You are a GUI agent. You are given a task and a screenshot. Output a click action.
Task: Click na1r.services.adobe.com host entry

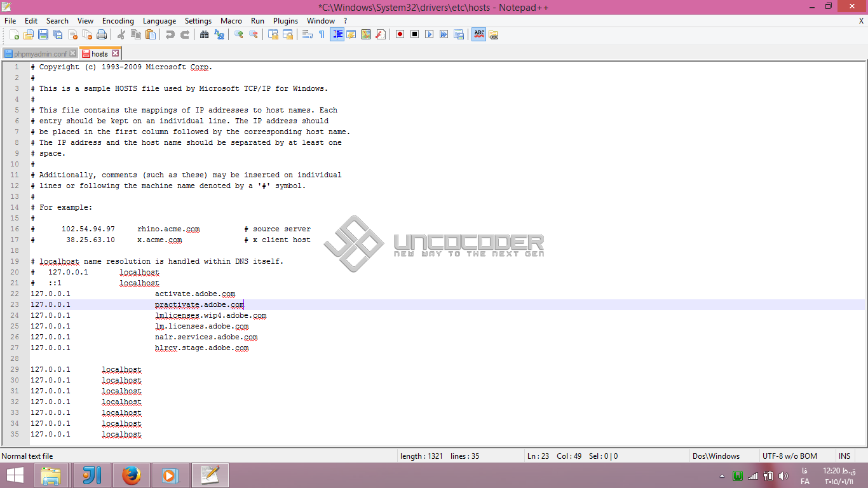206,337
